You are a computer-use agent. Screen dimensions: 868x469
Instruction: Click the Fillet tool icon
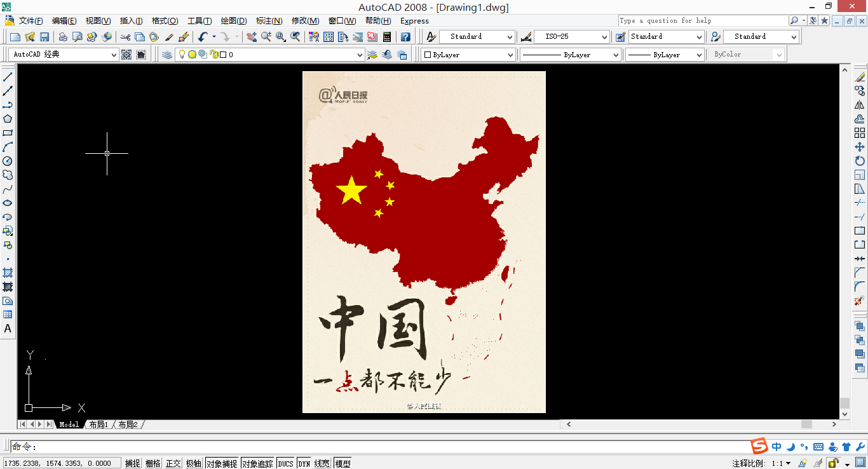(860, 287)
